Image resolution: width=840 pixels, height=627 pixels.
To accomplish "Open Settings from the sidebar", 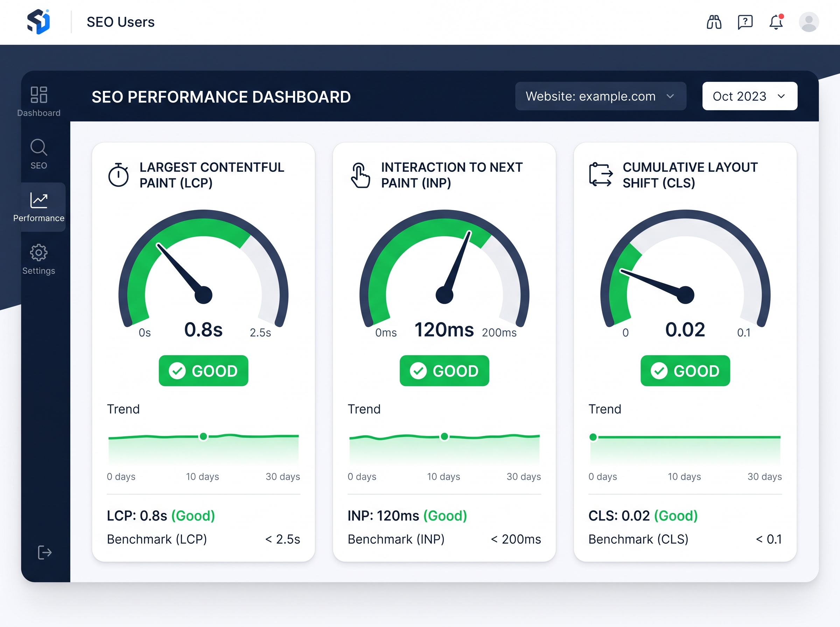I will [39, 260].
